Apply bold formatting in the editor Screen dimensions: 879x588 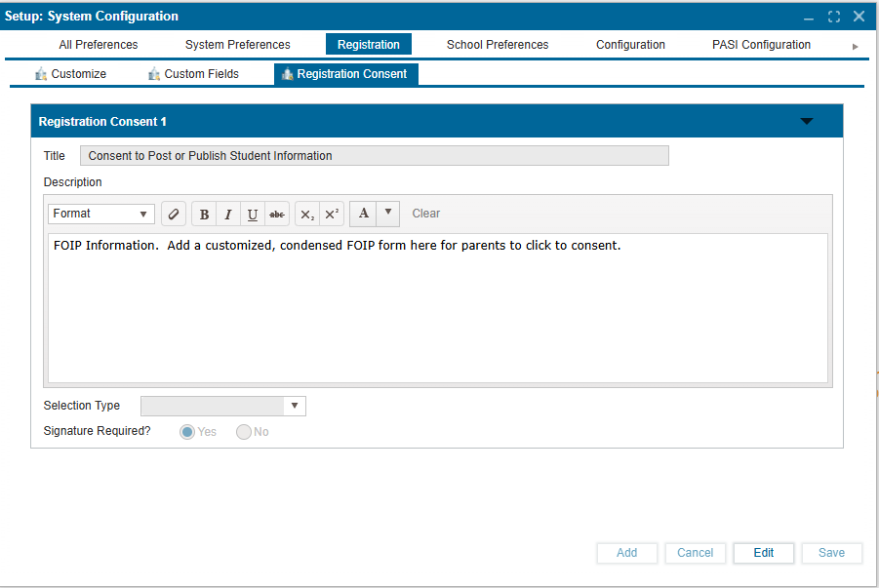204,214
